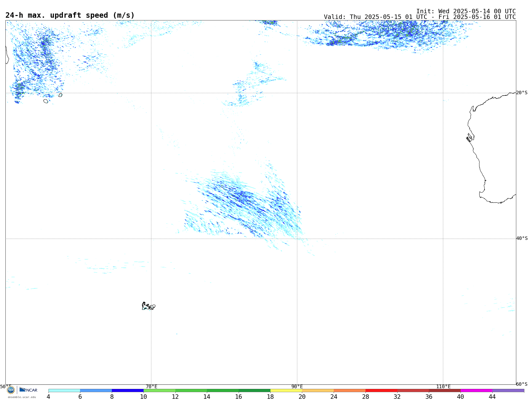Click the colorbar tick label "14"
The image size is (532, 400).
point(207,397)
